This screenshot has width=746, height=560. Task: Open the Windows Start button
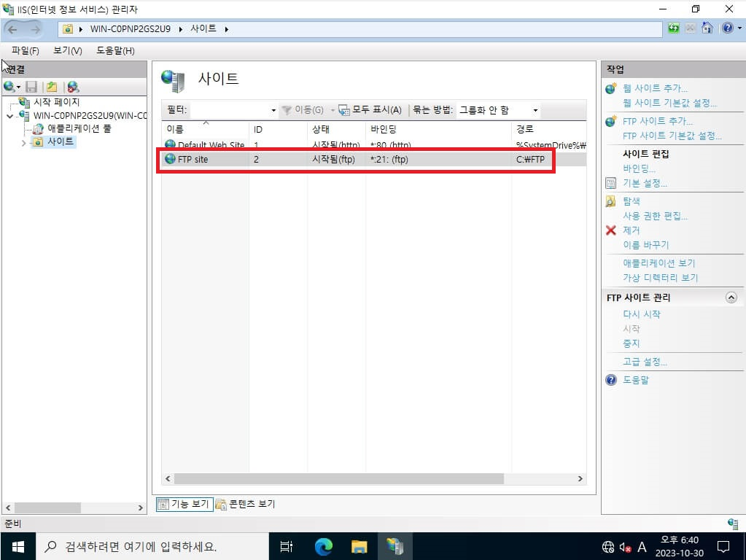(x=18, y=547)
